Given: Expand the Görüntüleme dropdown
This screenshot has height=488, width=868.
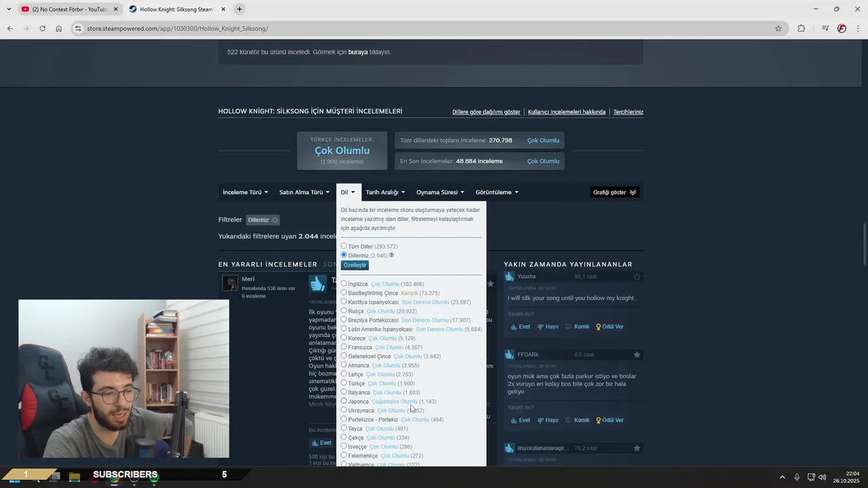Looking at the screenshot, I should (x=497, y=192).
